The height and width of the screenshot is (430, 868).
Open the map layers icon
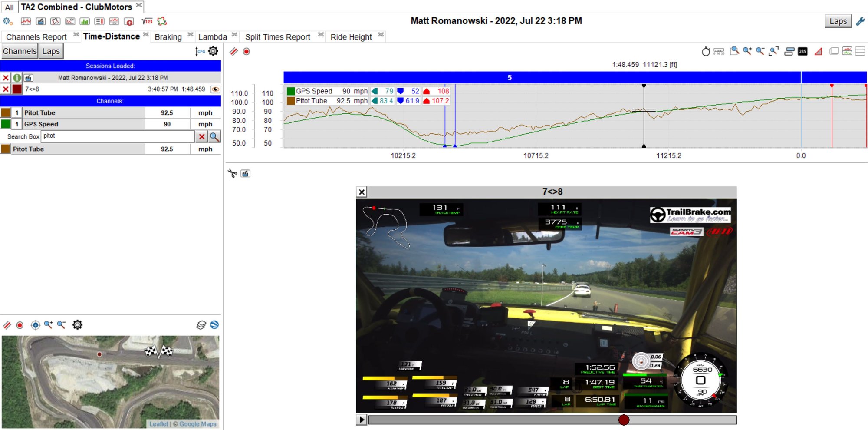(201, 325)
